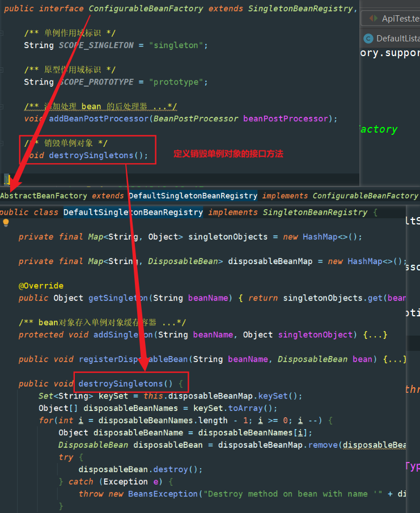Screen dimensions: 420x513
Task: Click the ApiTest file type icon
Action: (x=373, y=18)
